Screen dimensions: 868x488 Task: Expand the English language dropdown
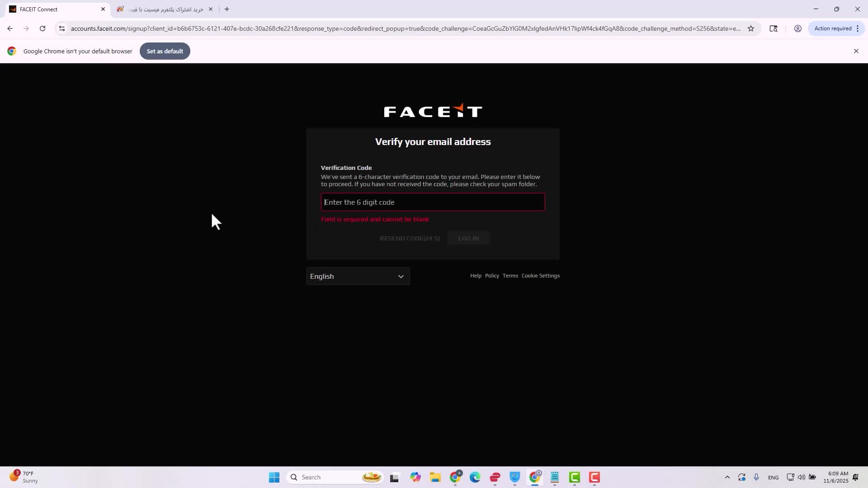(x=358, y=276)
